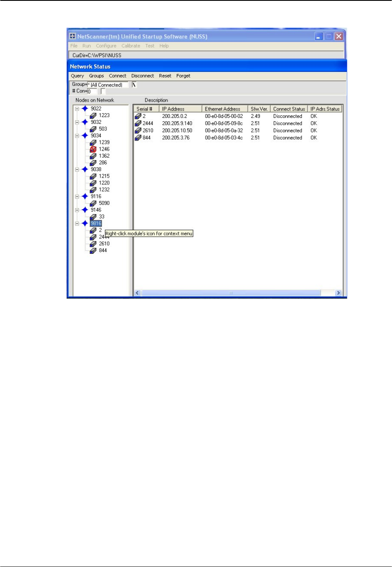The image size is (392, 567).
Task: Click module 1232 icon in tree
Action: coord(93,190)
